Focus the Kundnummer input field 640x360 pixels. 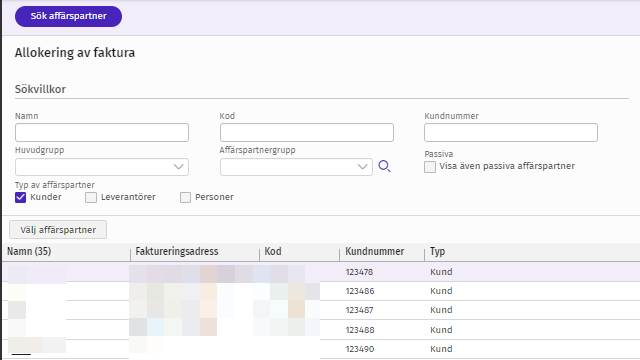coord(511,133)
